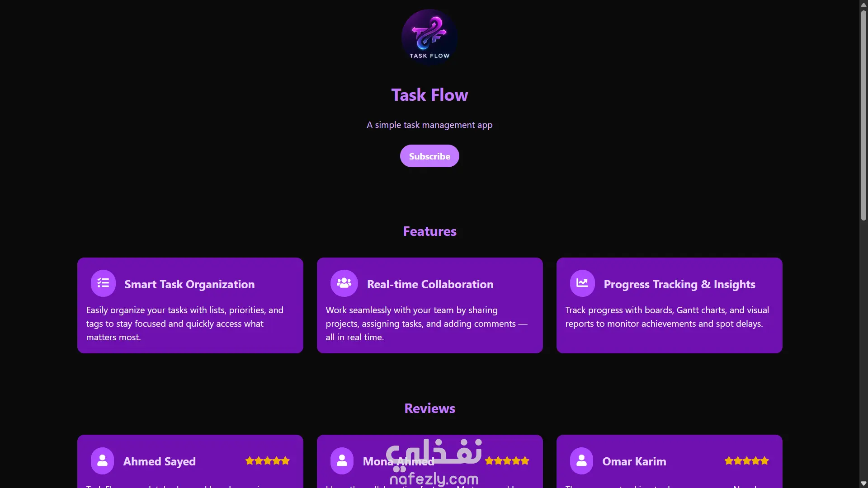Open the Real-time Collaboration card title
Screen dimensions: 868x488
[430, 284]
